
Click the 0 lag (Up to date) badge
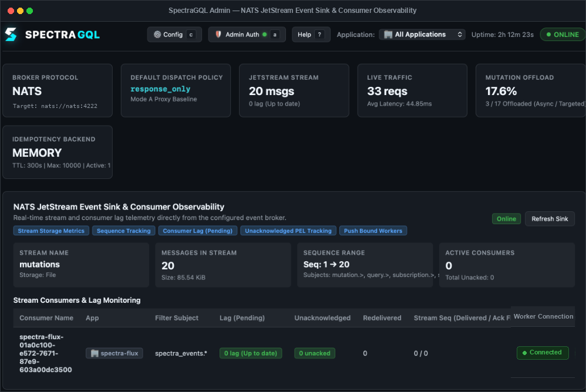pos(251,353)
